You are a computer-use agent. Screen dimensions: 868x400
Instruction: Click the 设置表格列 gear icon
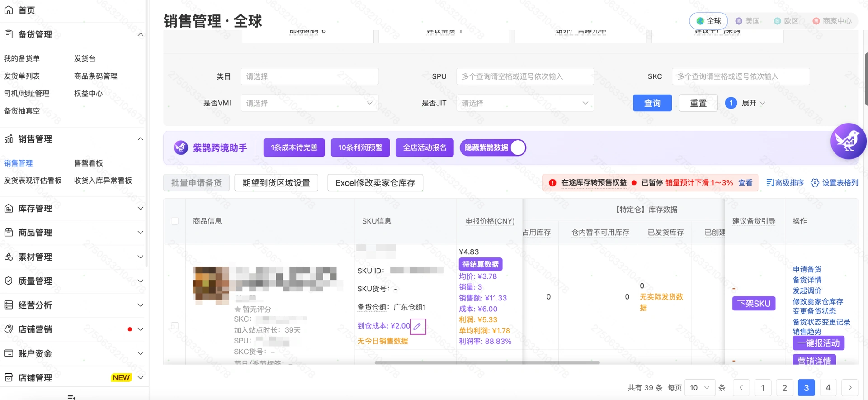point(815,183)
